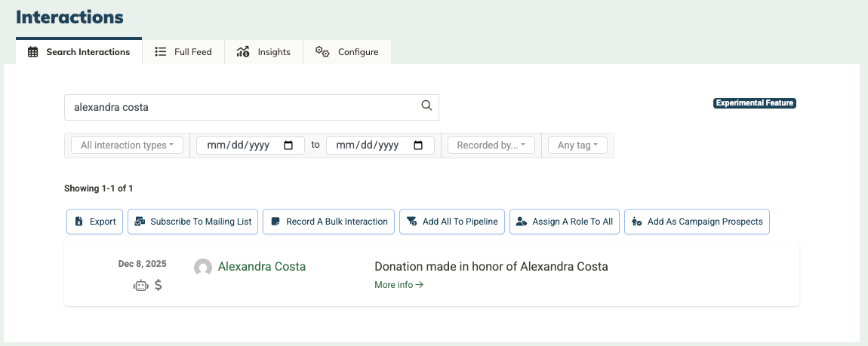
Task: Open the start date calendar picker icon
Action: [288, 145]
